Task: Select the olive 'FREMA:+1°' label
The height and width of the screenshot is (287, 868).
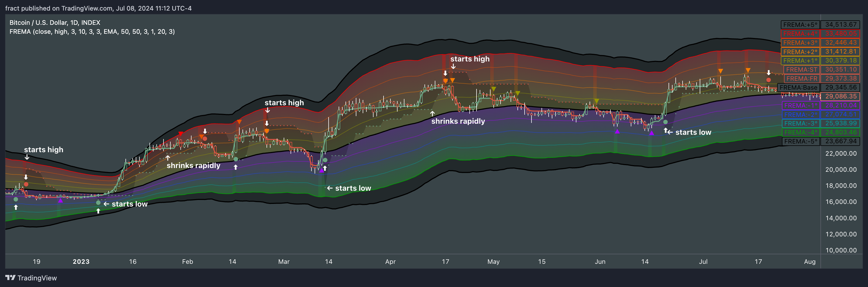Action: click(800, 61)
